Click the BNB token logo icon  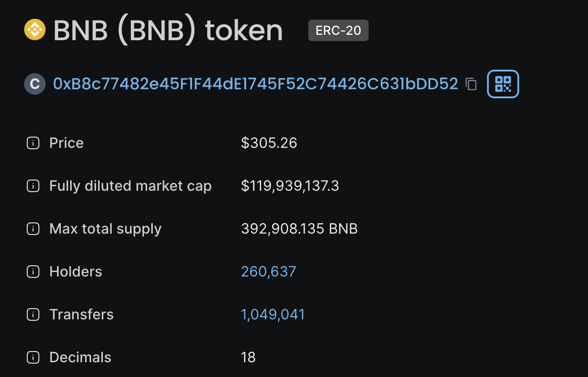point(34,30)
